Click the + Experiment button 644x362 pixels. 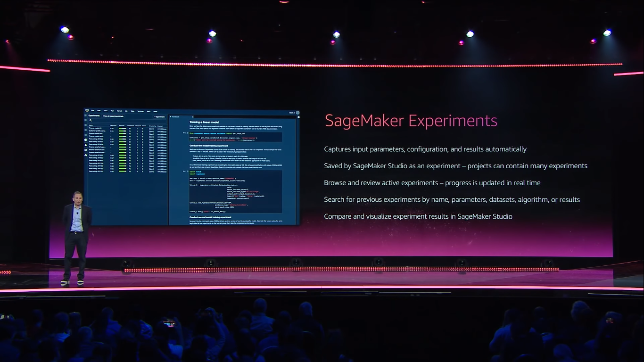pyautogui.click(x=159, y=117)
